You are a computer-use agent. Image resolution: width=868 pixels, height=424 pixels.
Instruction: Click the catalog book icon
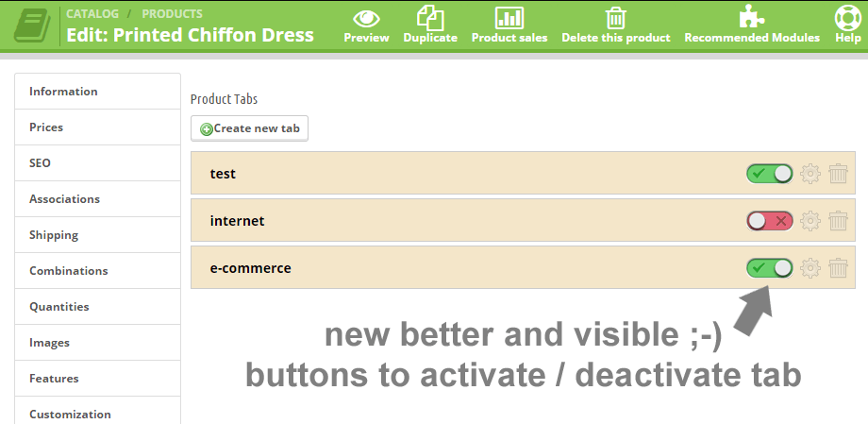[x=32, y=25]
